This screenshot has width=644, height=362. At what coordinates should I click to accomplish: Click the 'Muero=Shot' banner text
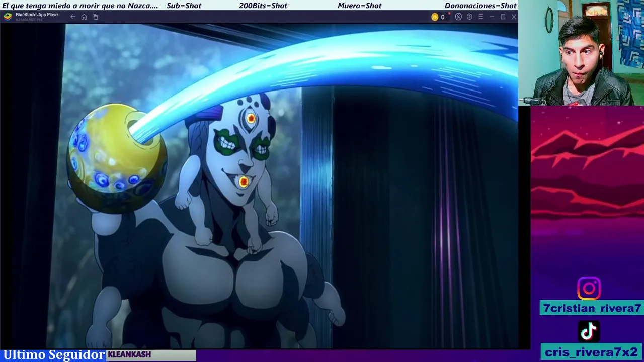pyautogui.click(x=360, y=6)
